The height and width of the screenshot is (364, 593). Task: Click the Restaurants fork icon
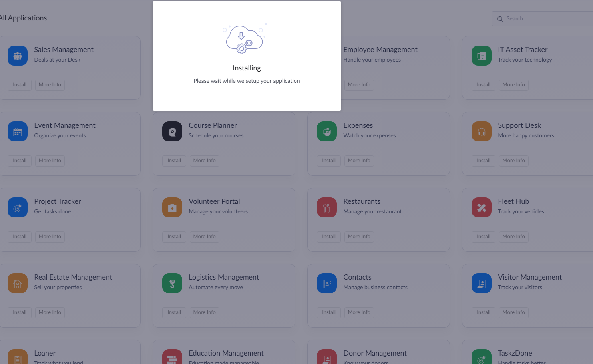pos(327,207)
